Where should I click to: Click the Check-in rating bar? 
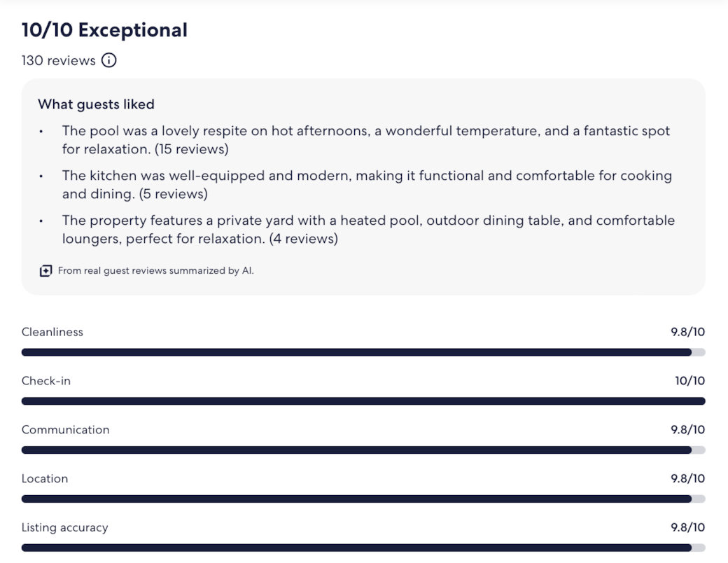(x=363, y=401)
